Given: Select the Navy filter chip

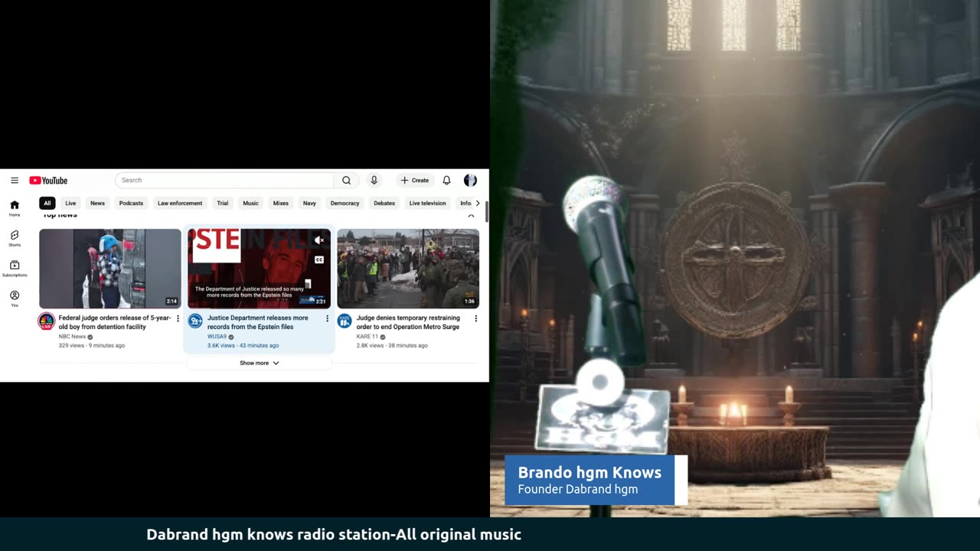Looking at the screenshot, I should [309, 204].
